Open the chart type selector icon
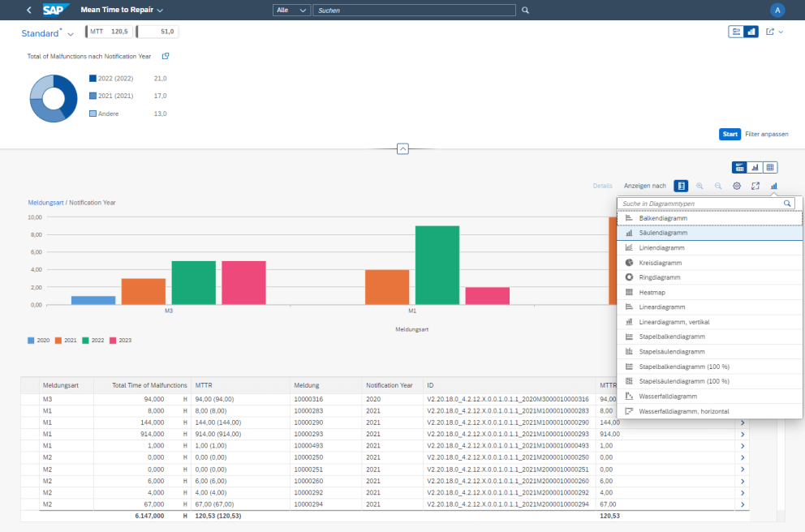 (773, 185)
